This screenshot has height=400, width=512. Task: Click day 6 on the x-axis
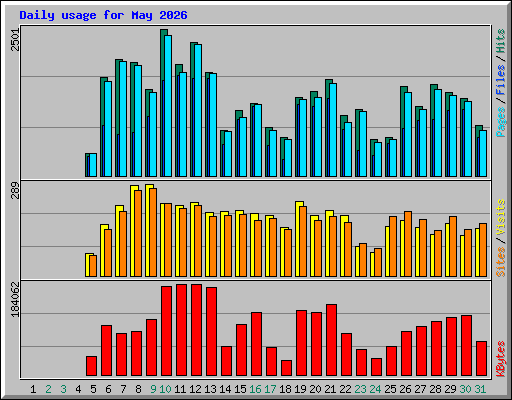pos(108,389)
